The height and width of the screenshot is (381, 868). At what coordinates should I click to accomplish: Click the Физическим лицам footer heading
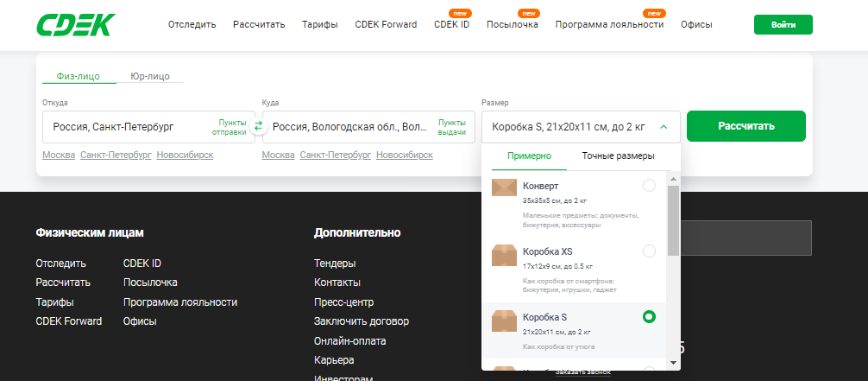coord(90,233)
